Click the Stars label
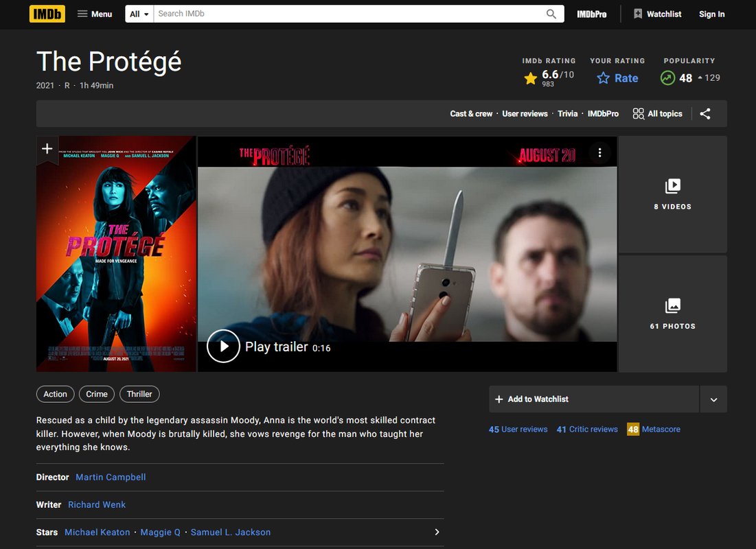Screen dimensions: 756x549 [x=47, y=532]
